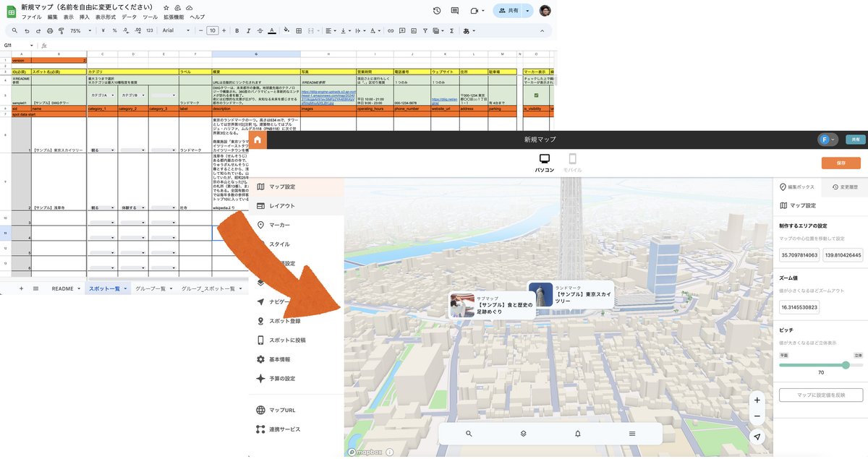Open the 挿入 menu
Viewport: 868px width, 459px height.
[85, 17]
